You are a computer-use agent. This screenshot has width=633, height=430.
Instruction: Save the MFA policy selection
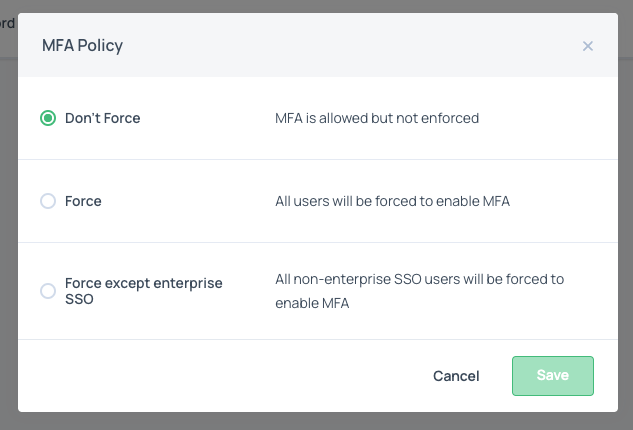click(x=553, y=376)
